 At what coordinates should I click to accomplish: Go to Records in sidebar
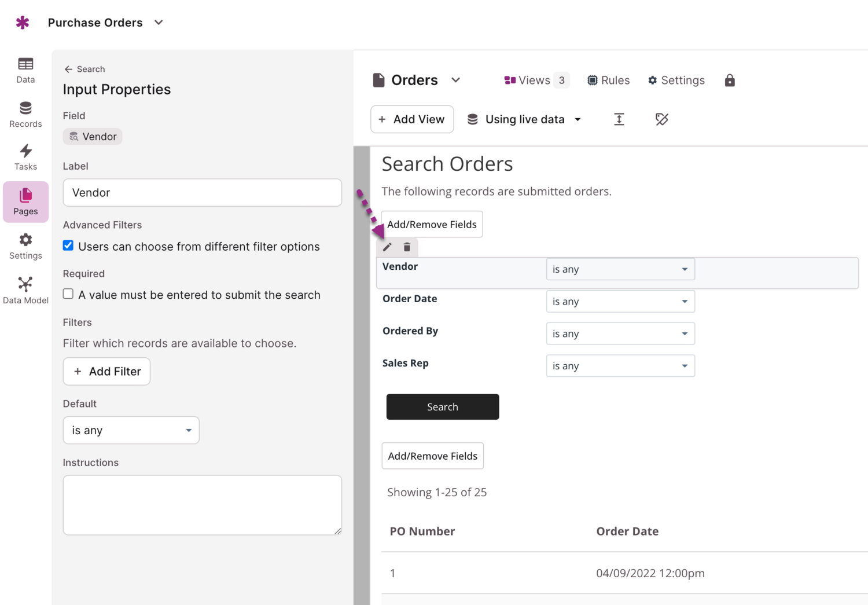click(x=25, y=115)
